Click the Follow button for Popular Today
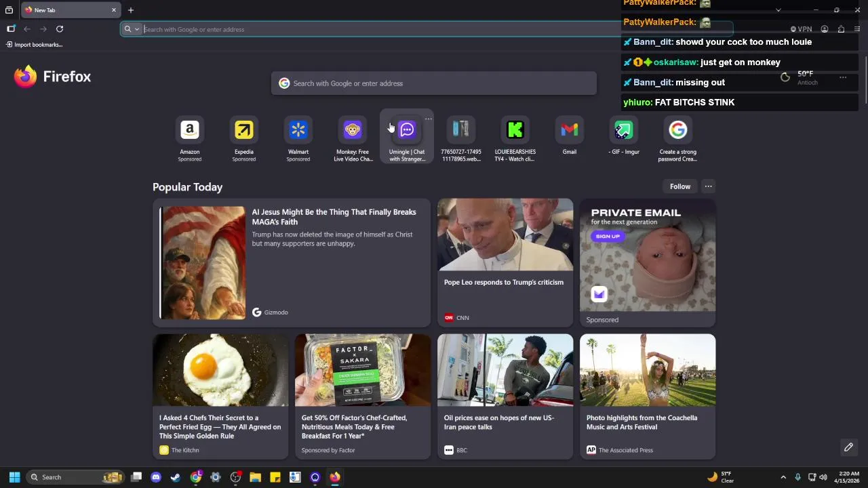Image resolution: width=868 pixels, height=488 pixels. (680, 186)
